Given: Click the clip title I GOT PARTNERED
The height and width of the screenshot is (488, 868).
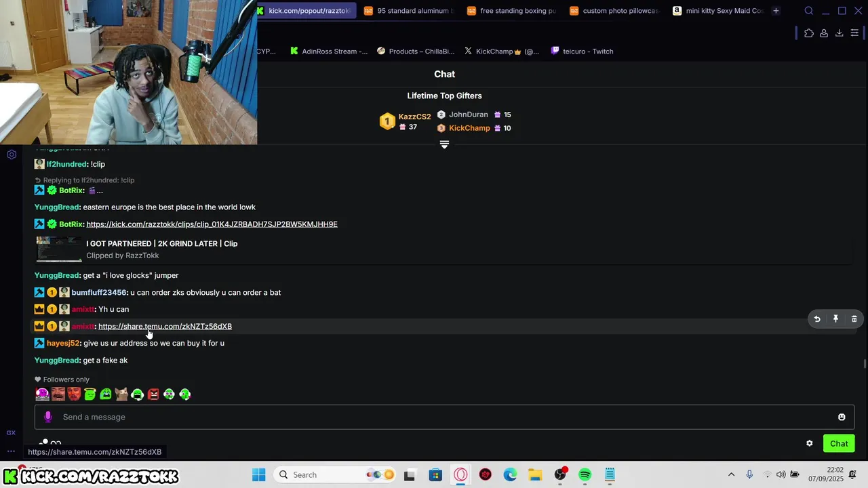Looking at the screenshot, I should (x=161, y=243).
